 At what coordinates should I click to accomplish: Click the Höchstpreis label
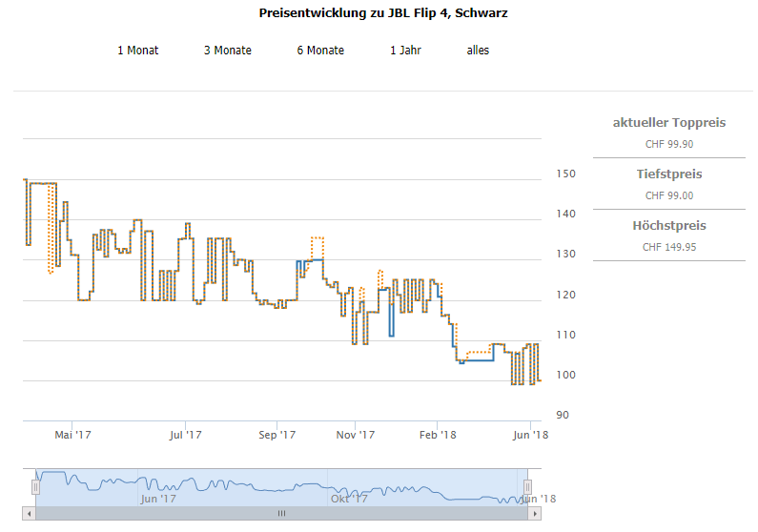668,226
